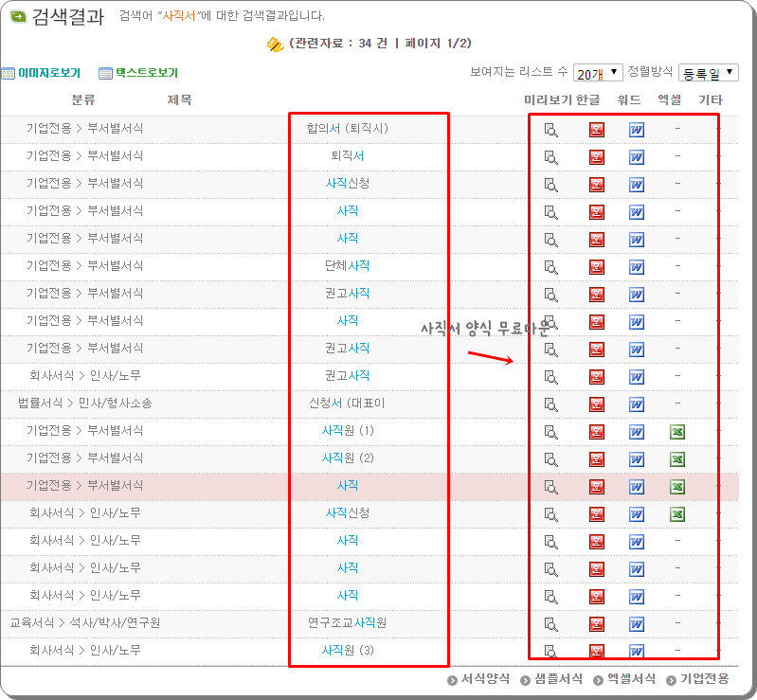Image resolution: width=757 pixels, height=700 pixels.
Task: Download Excel file for 회사서식 사직신청 row
Action: point(677,514)
